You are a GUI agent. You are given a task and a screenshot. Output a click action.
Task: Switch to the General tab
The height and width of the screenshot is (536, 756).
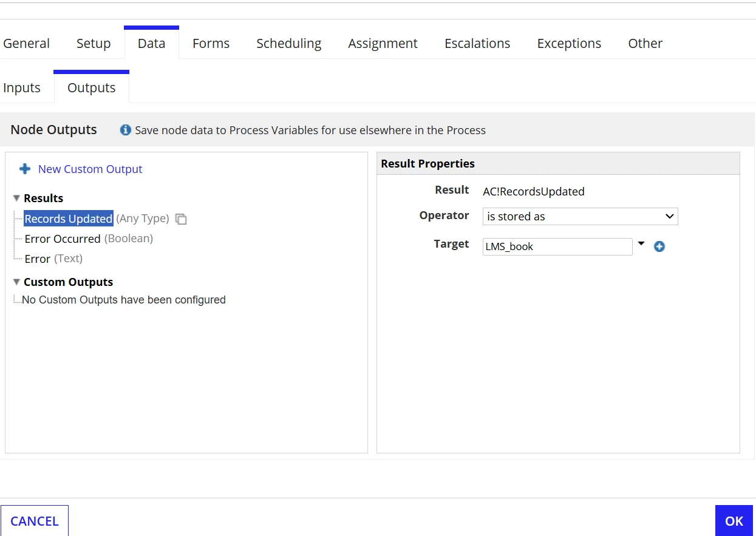point(27,43)
